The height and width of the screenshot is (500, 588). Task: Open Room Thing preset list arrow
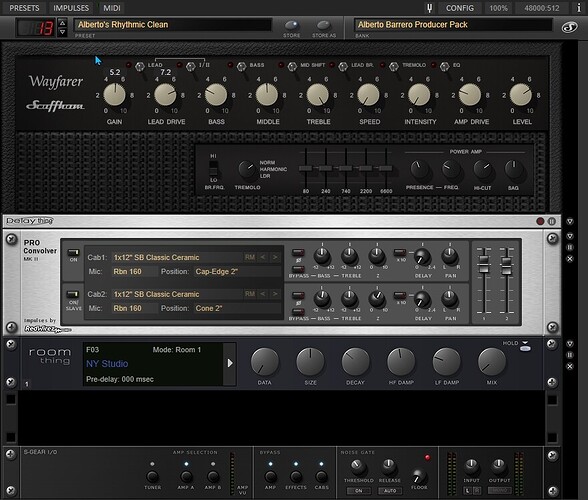click(230, 363)
